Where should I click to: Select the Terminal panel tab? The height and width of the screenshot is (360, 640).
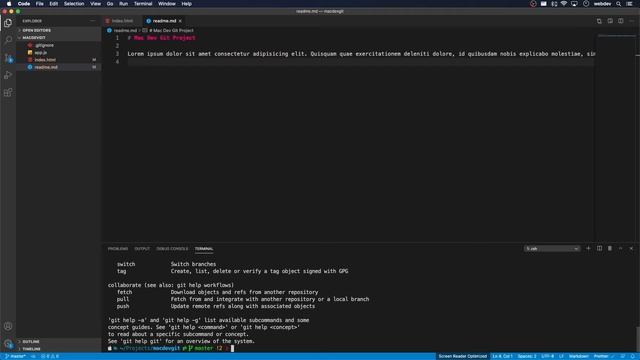204,249
